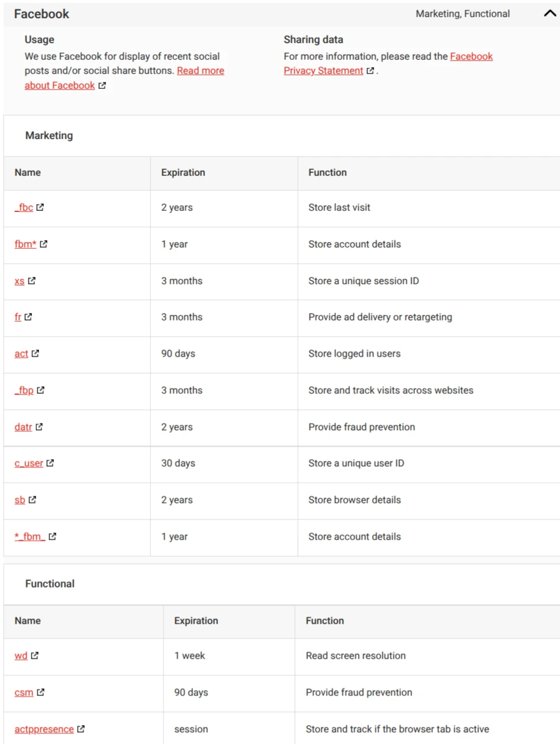Open the c_user cookie link
This screenshot has width=560, height=744.
[29, 463]
